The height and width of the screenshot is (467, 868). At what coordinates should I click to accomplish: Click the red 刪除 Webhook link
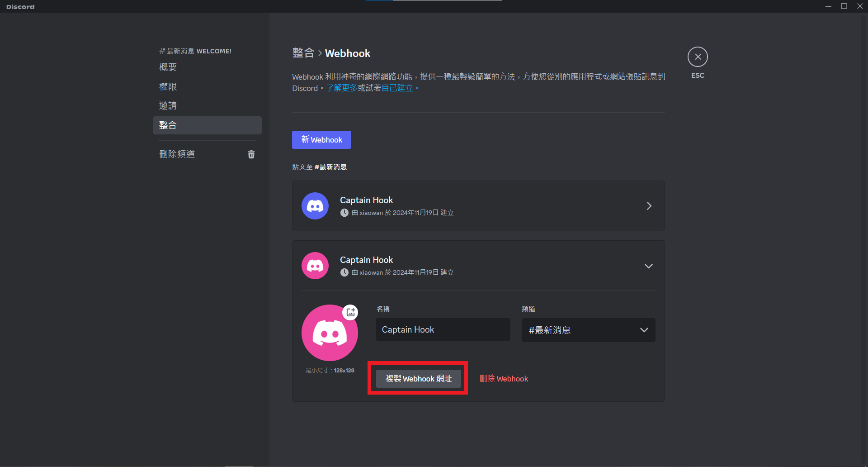click(504, 379)
